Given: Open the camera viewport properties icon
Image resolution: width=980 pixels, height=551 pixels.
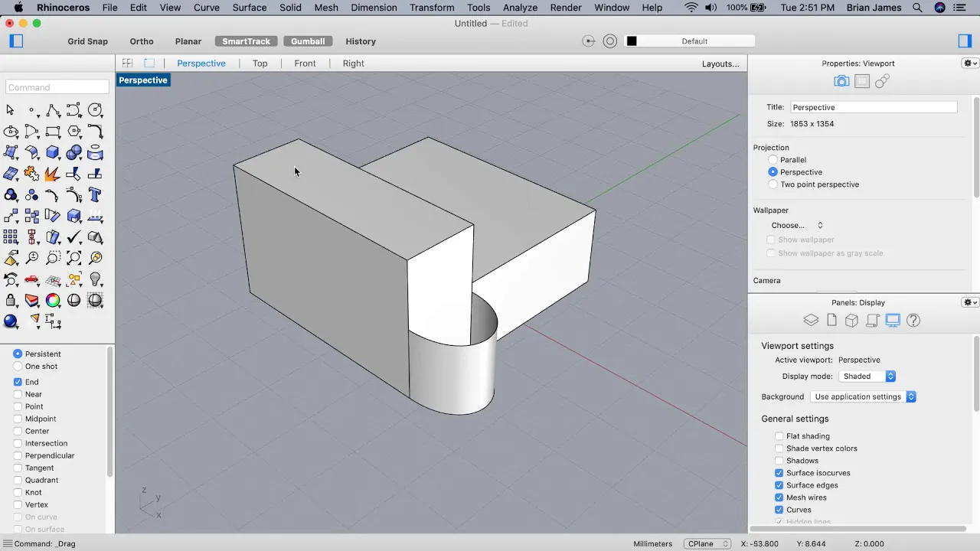Looking at the screenshot, I should coord(841,81).
